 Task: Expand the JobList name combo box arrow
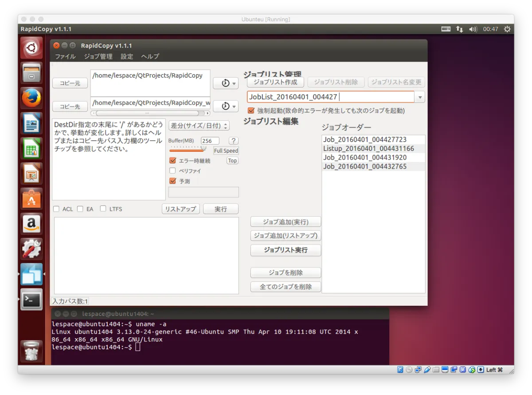[420, 97]
